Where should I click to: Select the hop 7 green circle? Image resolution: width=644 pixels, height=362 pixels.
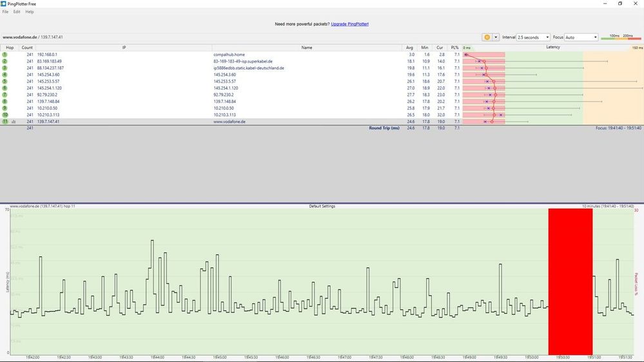click(x=5, y=95)
